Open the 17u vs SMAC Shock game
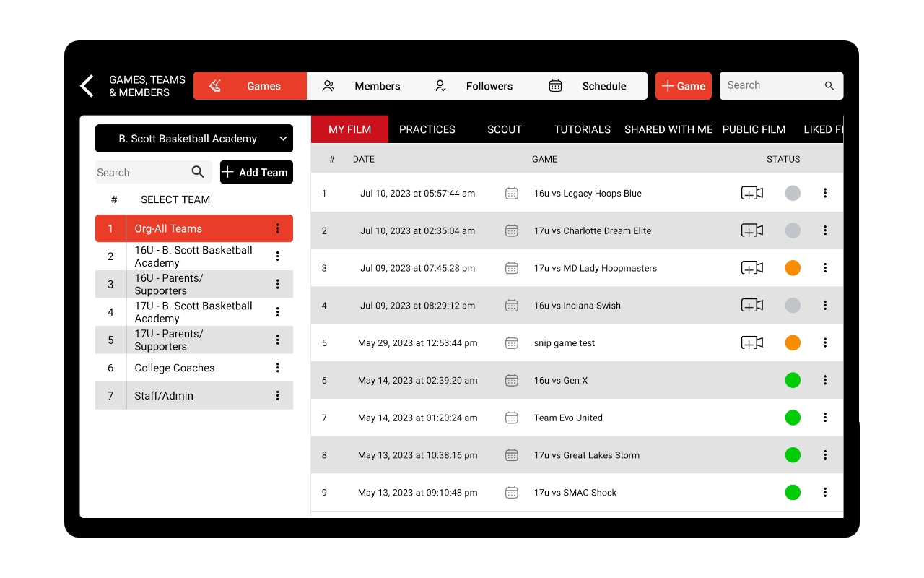924x578 pixels. pyautogui.click(x=575, y=493)
